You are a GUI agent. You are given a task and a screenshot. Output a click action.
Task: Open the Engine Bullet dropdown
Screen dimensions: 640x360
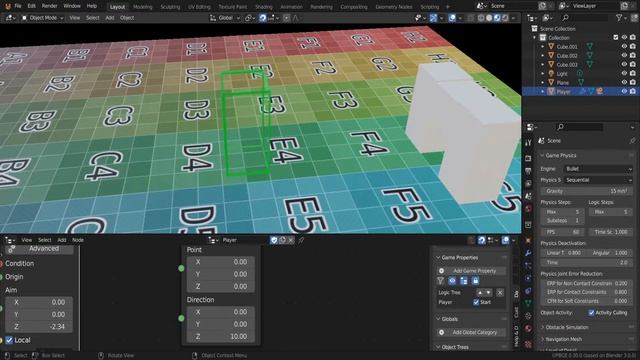point(598,169)
